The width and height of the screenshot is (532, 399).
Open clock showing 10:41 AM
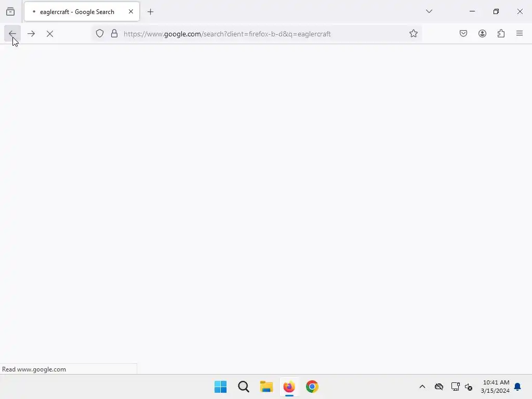coord(495,387)
